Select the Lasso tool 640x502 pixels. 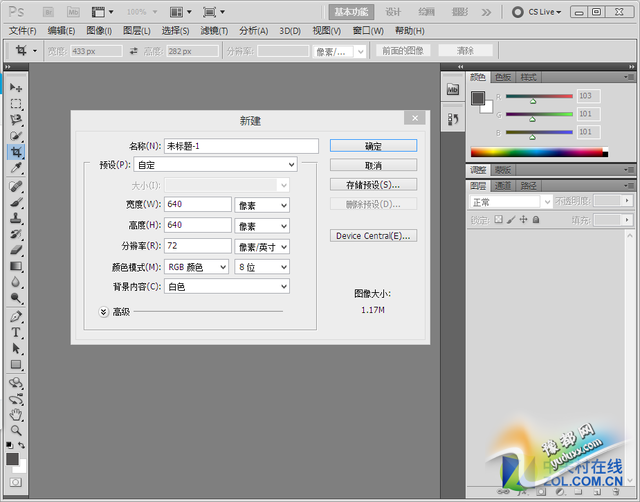16,119
